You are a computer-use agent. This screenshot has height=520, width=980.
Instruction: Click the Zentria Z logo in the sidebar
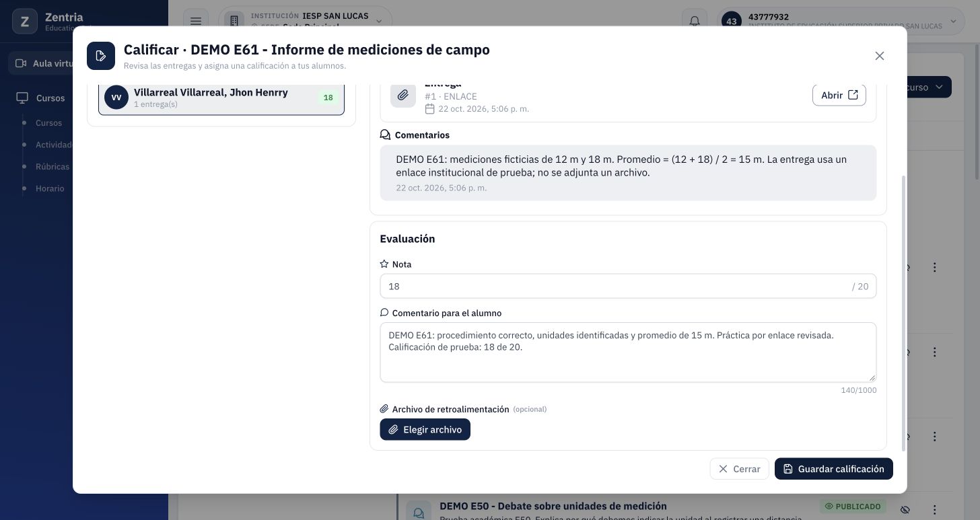pyautogui.click(x=25, y=22)
